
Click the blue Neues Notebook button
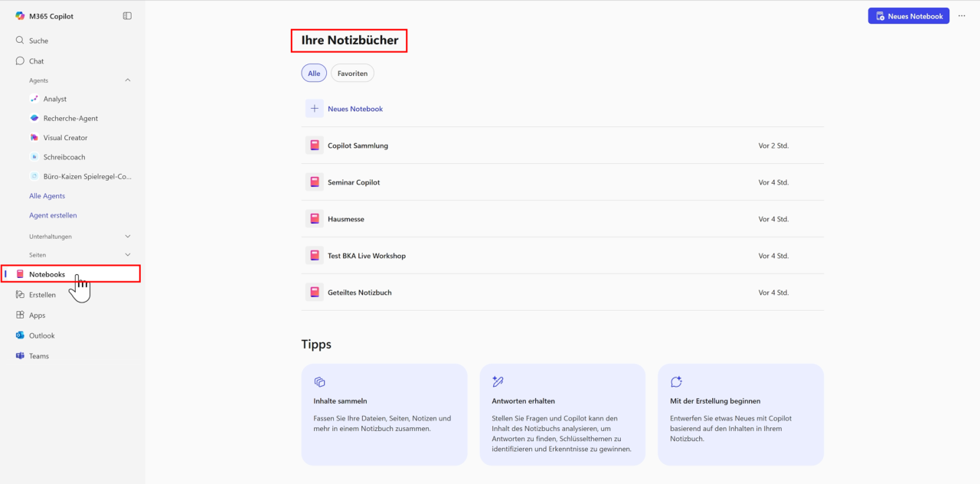[x=908, y=15]
